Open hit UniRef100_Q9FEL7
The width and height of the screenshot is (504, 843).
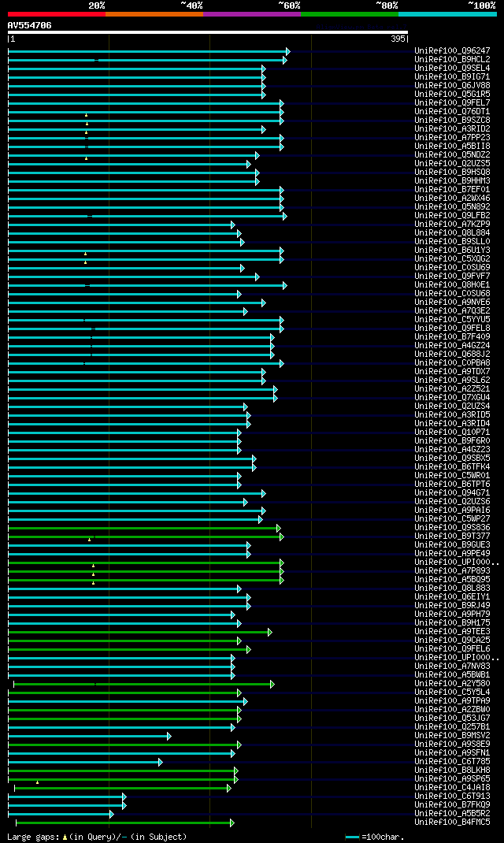tap(452, 102)
